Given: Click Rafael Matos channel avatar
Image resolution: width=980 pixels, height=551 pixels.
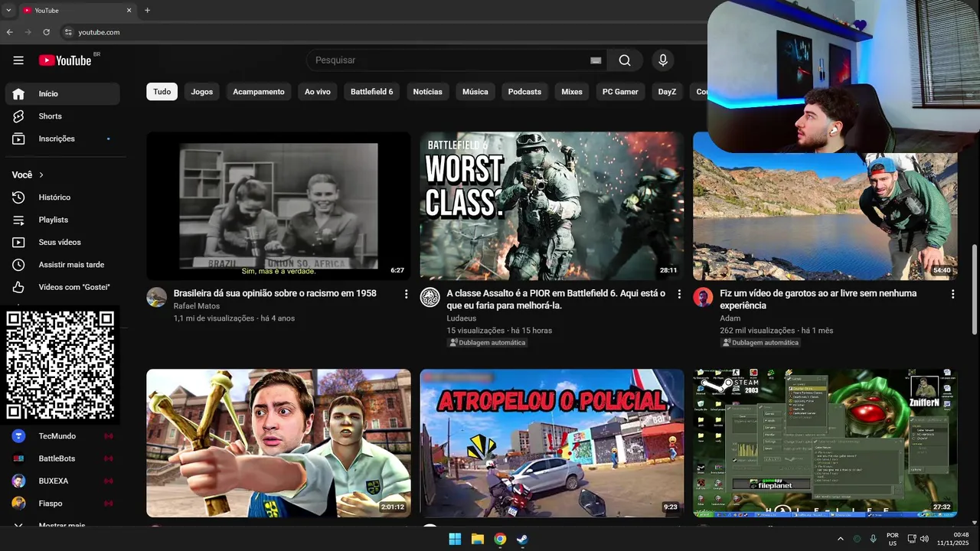Looking at the screenshot, I should click(157, 298).
